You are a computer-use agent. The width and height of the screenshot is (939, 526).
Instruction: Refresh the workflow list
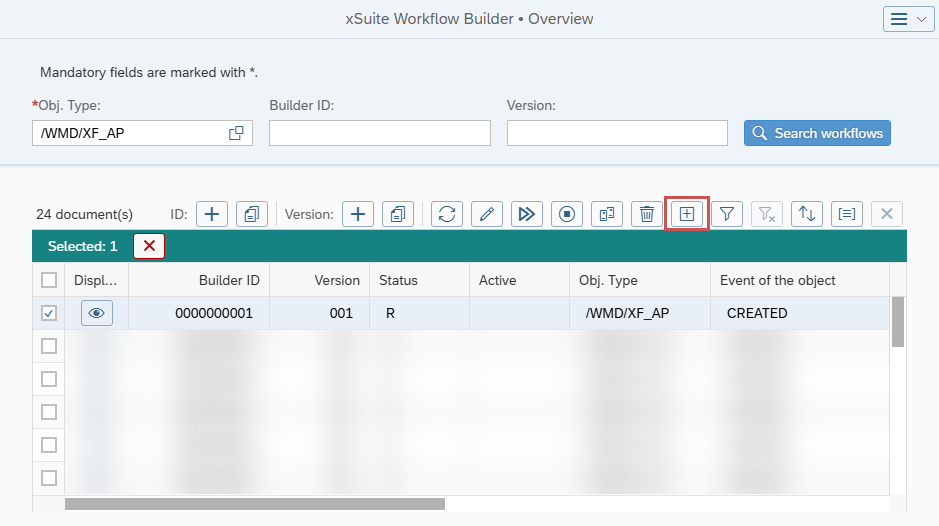pyautogui.click(x=447, y=214)
